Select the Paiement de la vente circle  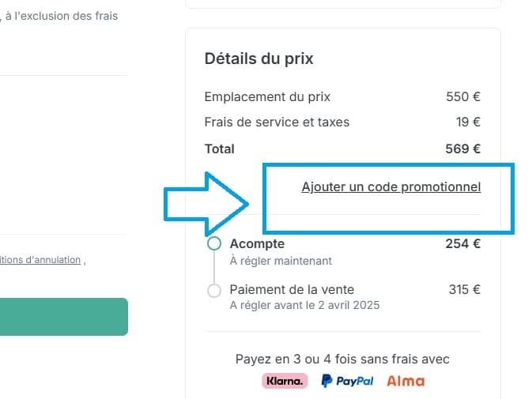(x=214, y=291)
